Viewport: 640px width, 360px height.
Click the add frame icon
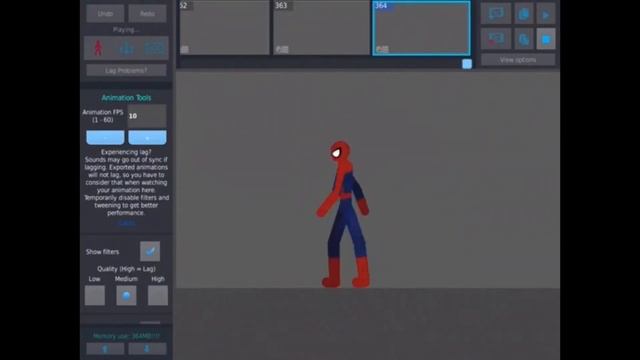pyautogui.click(x=496, y=13)
